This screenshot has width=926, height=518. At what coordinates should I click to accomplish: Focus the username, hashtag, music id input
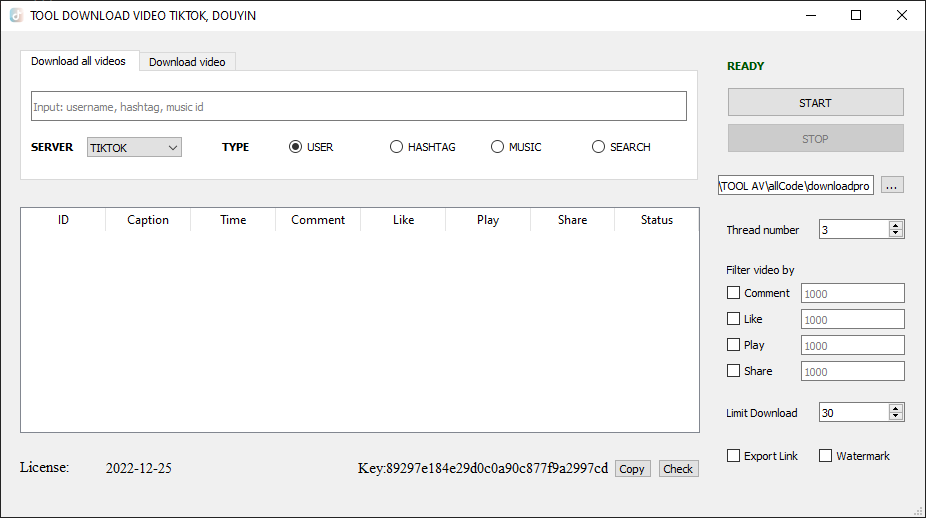358,106
